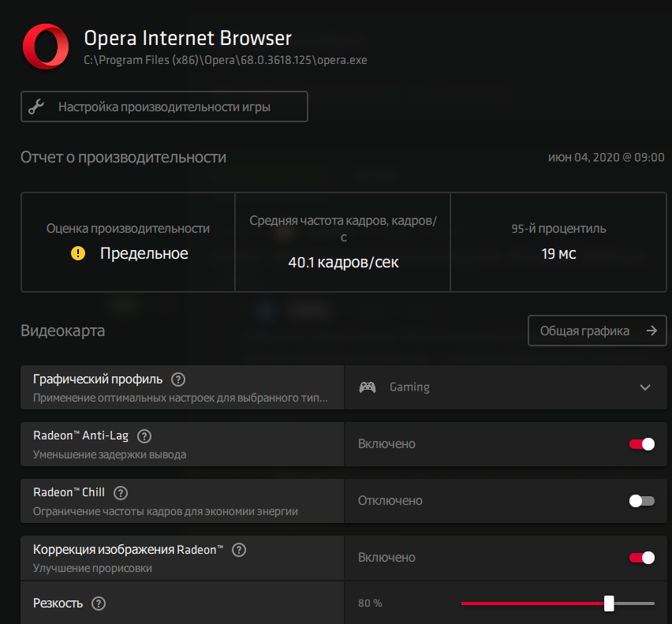Click the help icon next to Radeon Chill
The height and width of the screenshot is (624, 672).
point(121,492)
